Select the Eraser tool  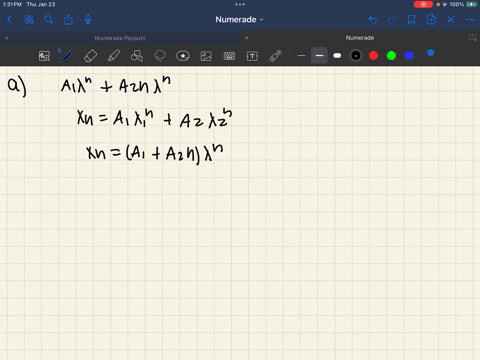(90, 56)
